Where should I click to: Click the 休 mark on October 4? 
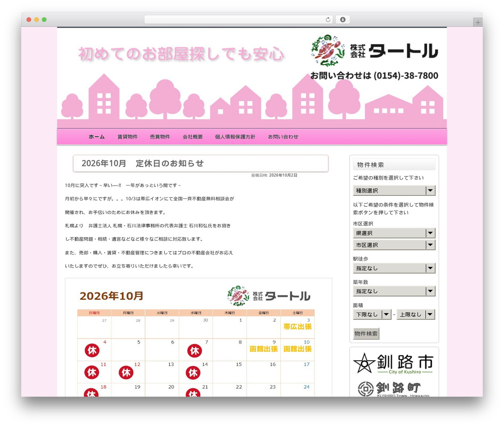92,350
